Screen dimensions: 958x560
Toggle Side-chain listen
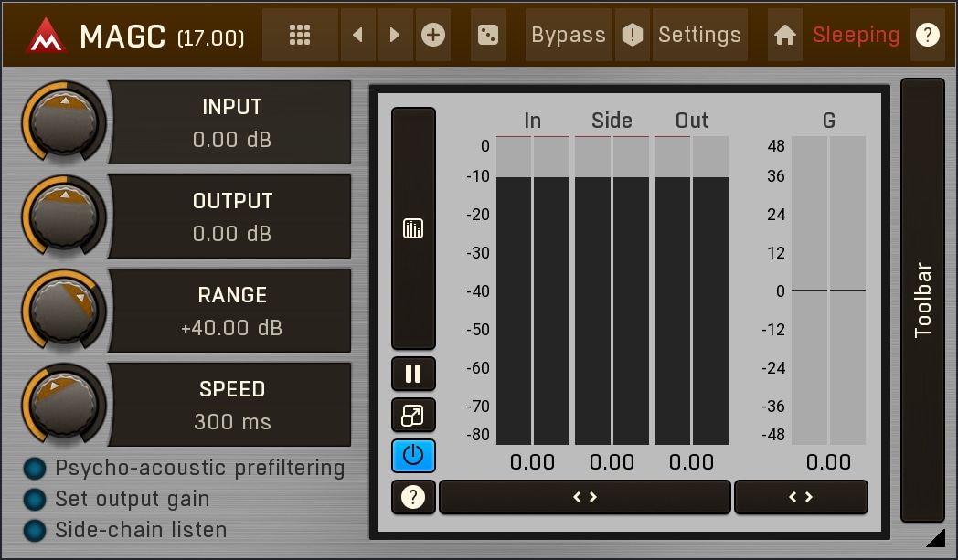coord(35,530)
